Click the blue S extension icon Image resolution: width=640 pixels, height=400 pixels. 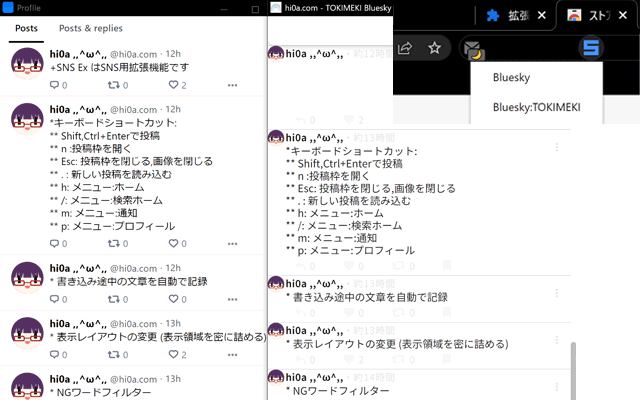tap(591, 48)
